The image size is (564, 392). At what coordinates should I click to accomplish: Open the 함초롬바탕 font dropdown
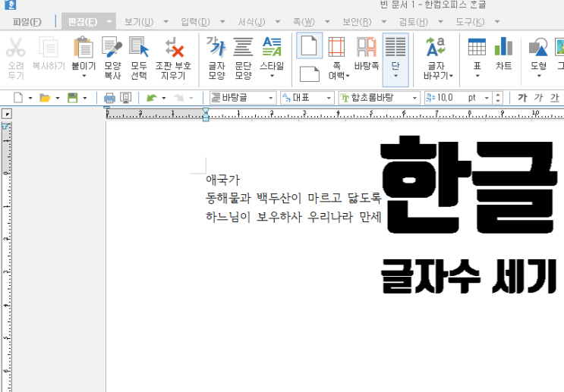pos(414,98)
